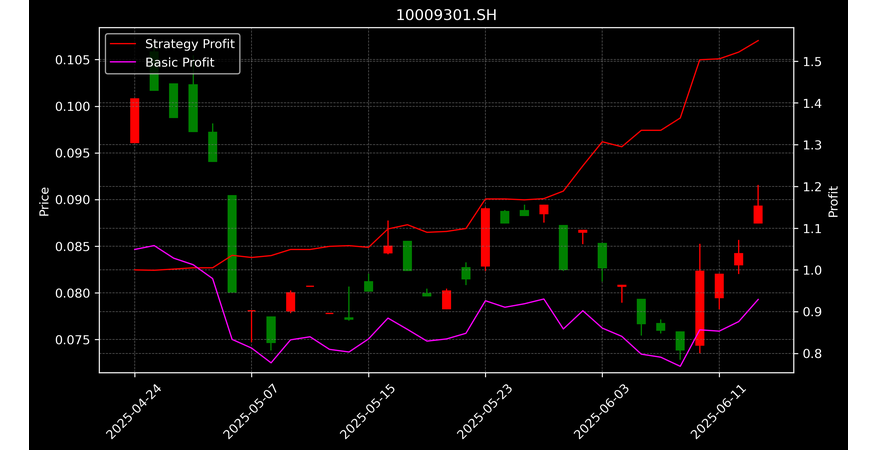Click the 1.5 profit tick label
The width and height of the screenshot is (878, 450).
[811, 62]
